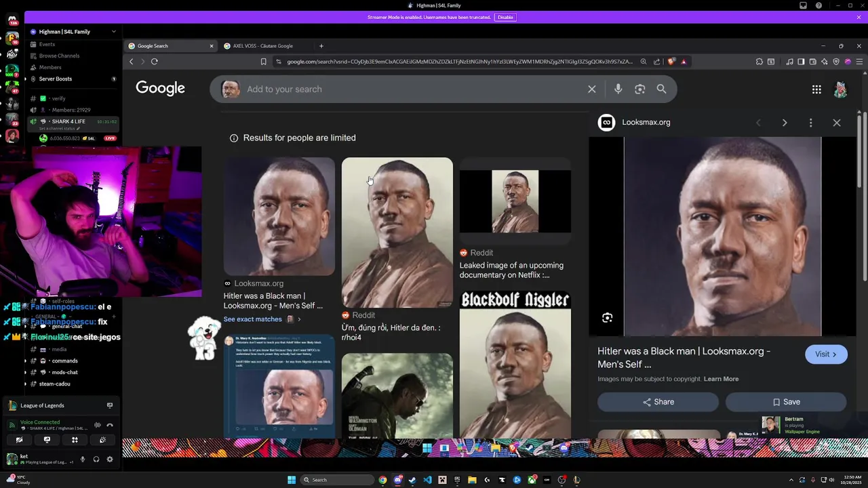Click the Google search magnifier button
The image size is (868, 488).
coord(661,89)
